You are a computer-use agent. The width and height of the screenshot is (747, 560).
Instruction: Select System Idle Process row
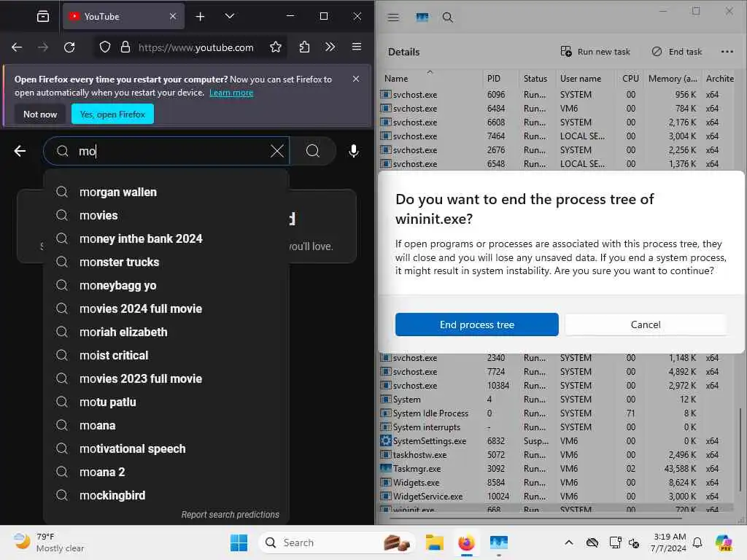tap(557, 413)
